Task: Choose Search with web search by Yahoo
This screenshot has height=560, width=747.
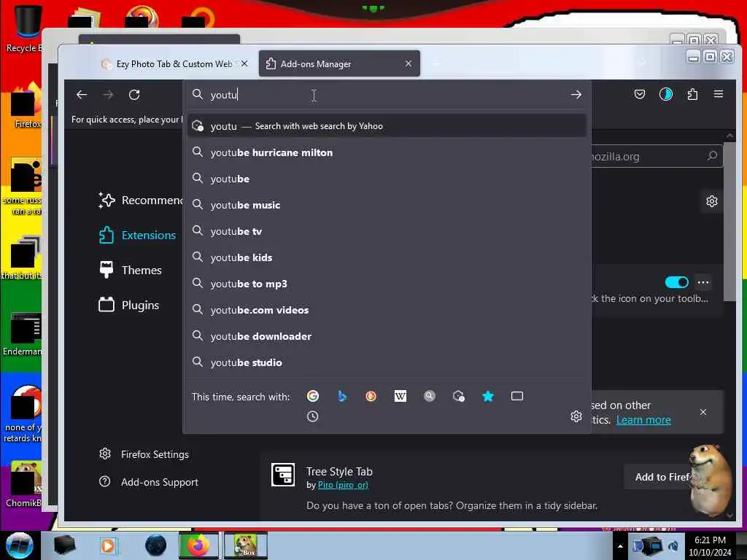Action: coord(387,125)
